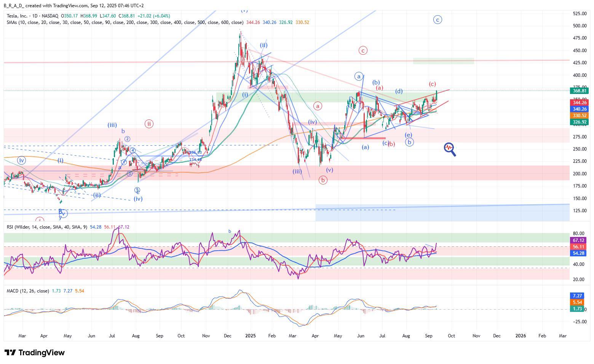Select the circled '4' sub-wave marker
Image resolution: width=594 pixels, height=364 pixels.
coord(133,151)
